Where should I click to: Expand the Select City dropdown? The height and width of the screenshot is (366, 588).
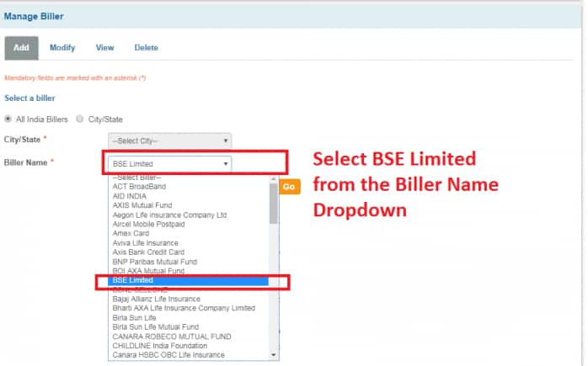coord(169,141)
